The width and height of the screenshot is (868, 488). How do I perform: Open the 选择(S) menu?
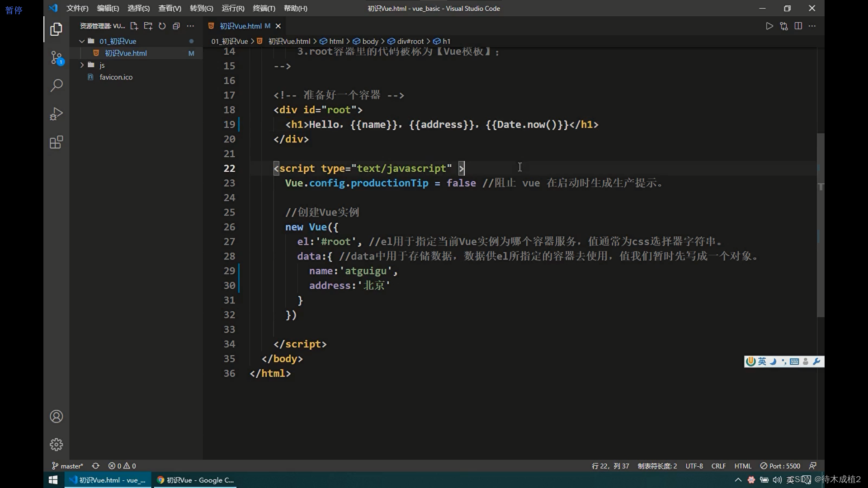pos(138,8)
